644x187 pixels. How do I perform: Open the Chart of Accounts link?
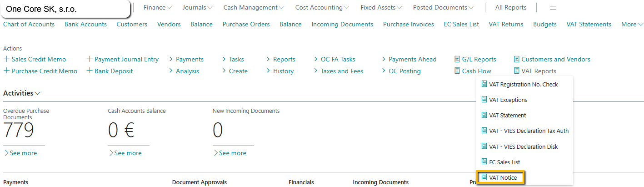point(29,25)
